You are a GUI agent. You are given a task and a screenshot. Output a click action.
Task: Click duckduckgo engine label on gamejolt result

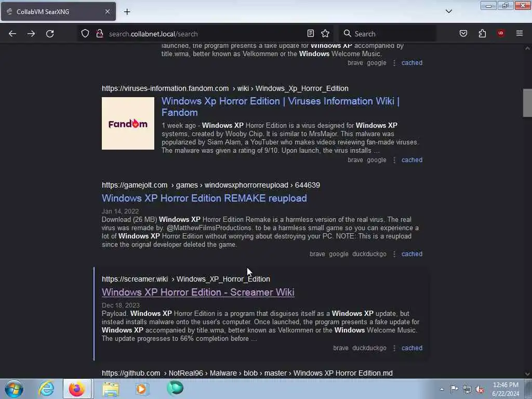coord(369,254)
